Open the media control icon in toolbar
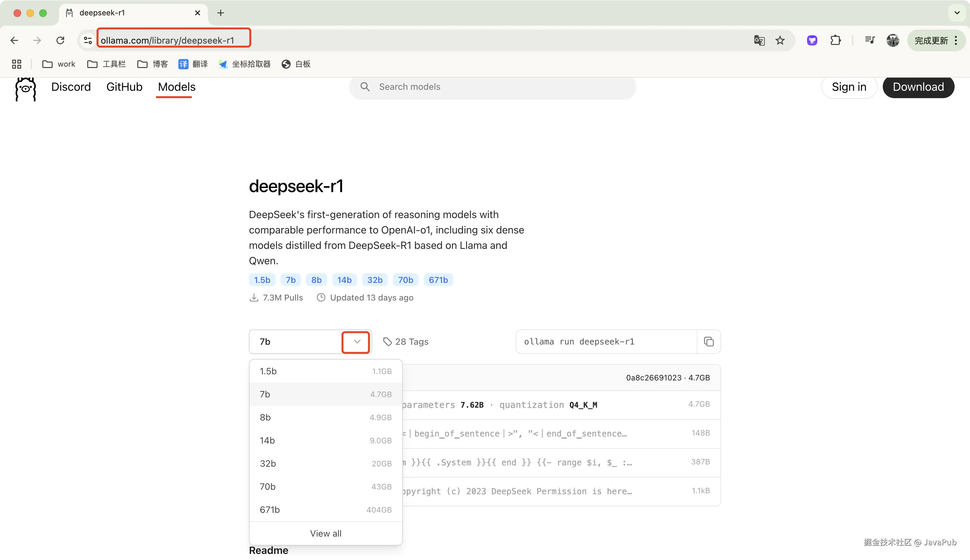 pyautogui.click(x=870, y=40)
